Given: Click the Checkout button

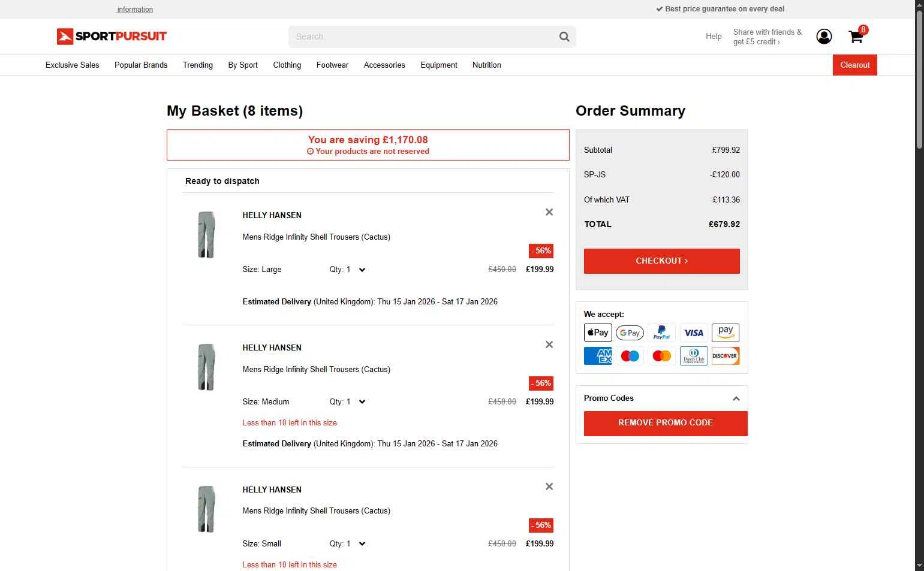Looking at the screenshot, I should click(x=662, y=261).
